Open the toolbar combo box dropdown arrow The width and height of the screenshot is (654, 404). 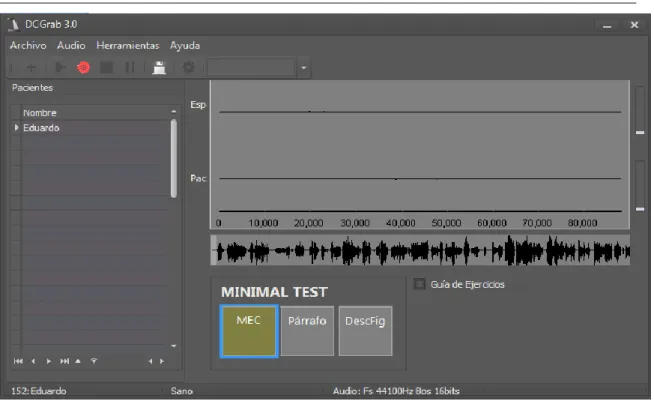[x=304, y=68]
